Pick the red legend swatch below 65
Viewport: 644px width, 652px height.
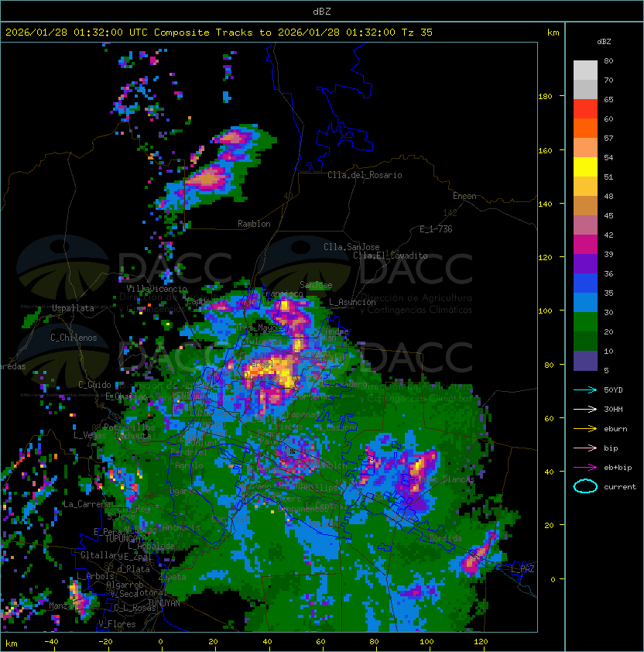(x=585, y=109)
